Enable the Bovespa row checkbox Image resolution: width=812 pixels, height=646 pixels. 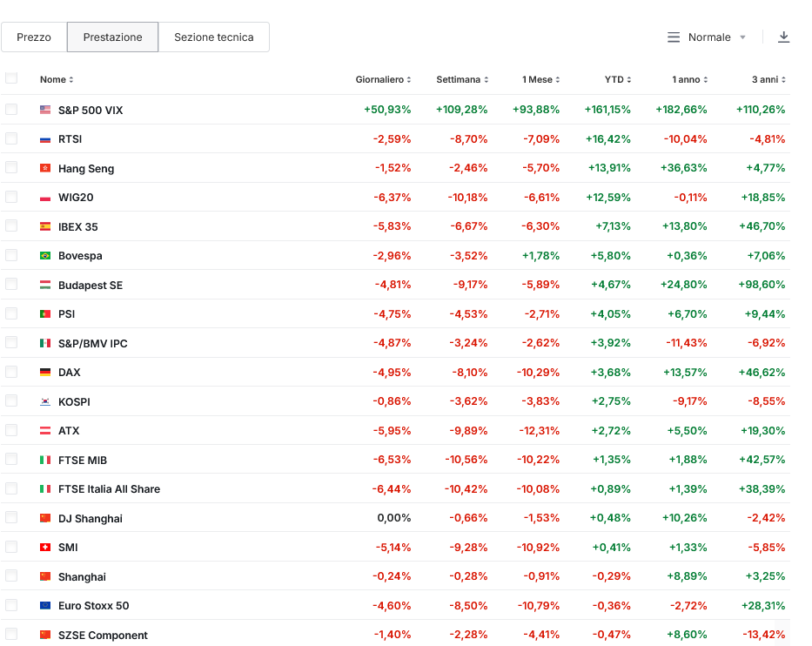click(x=11, y=255)
